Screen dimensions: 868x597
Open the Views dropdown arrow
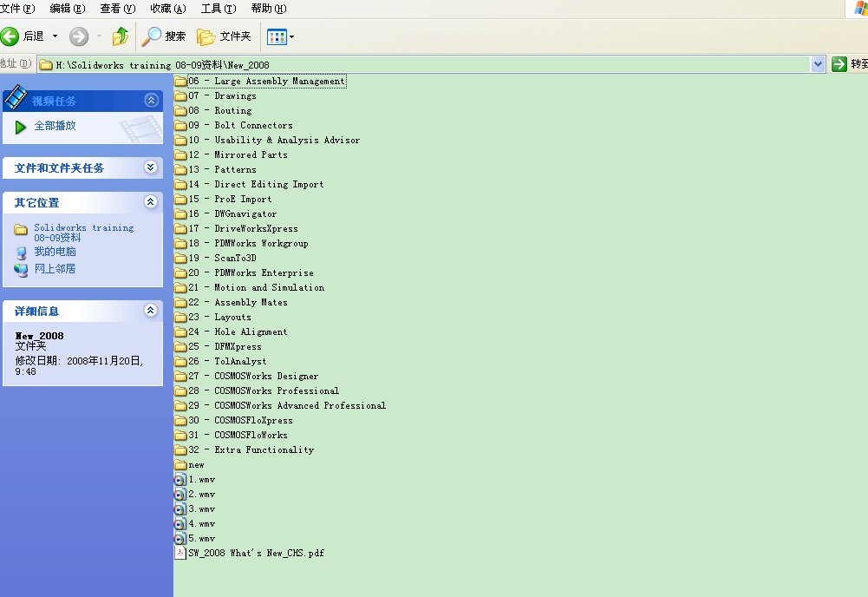click(x=291, y=37)
